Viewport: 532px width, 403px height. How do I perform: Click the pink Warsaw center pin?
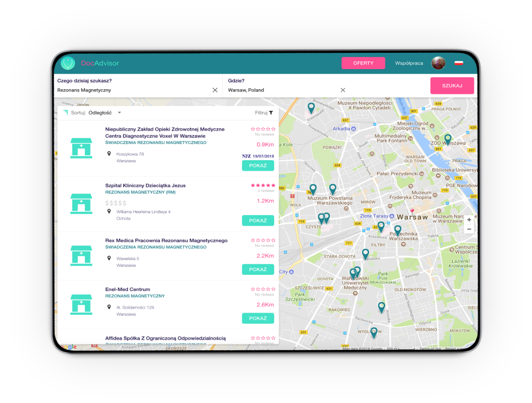(x=412, y=212)
